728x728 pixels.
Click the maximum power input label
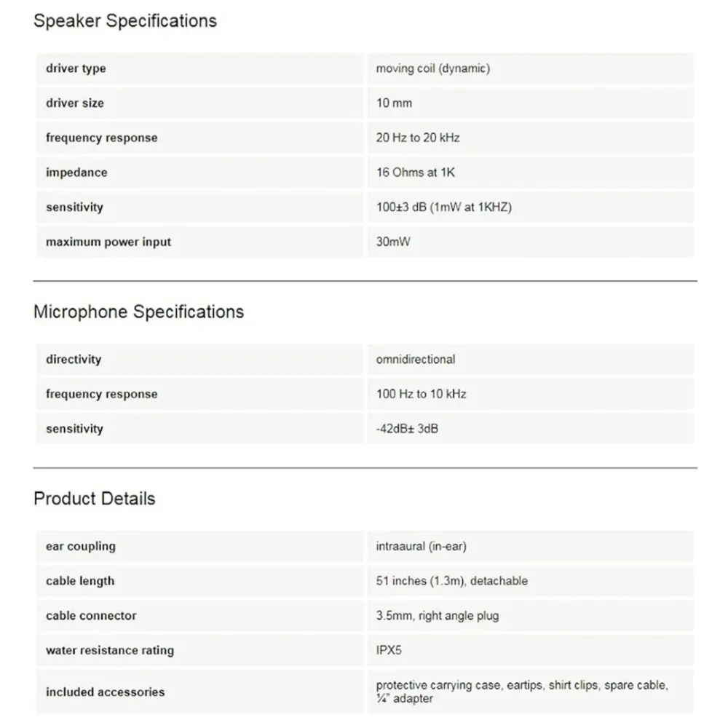click(108, 242)
